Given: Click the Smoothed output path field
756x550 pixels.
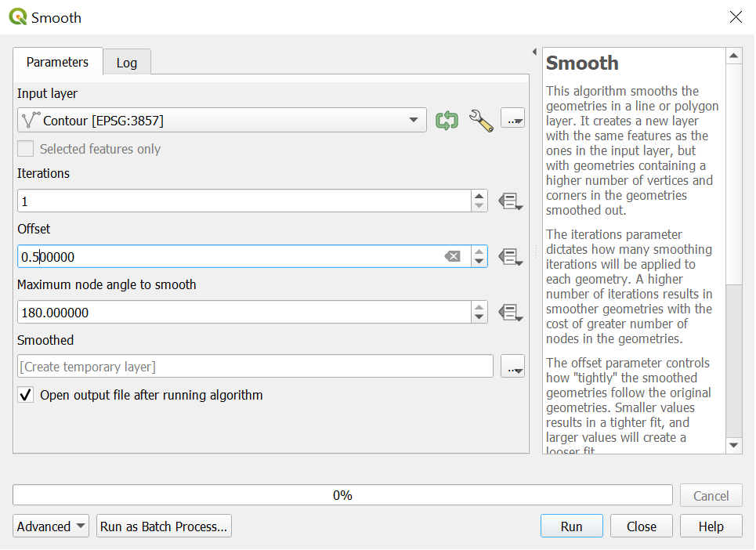Looking at the screenshot, I should 255,367.
